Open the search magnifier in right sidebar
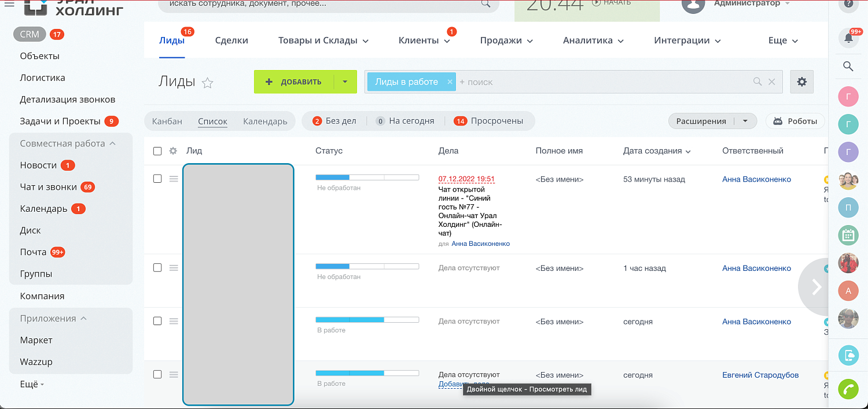 (x=847, y=66)
